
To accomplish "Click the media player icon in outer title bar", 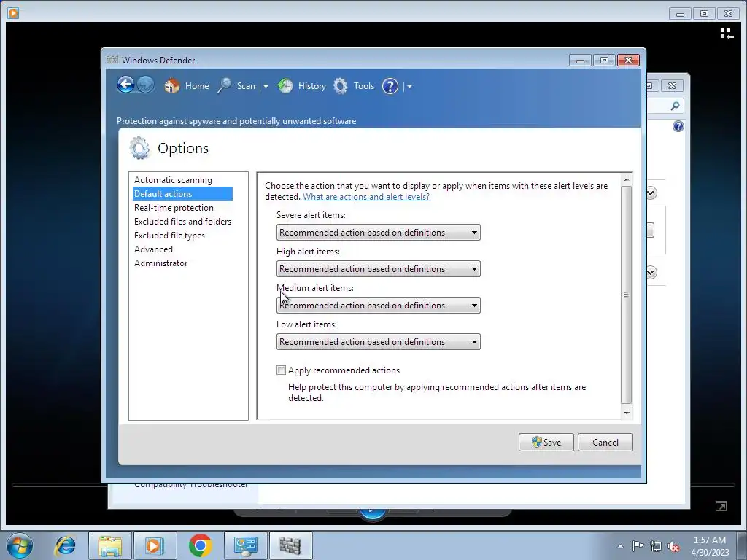I will (x=13, y=13).
